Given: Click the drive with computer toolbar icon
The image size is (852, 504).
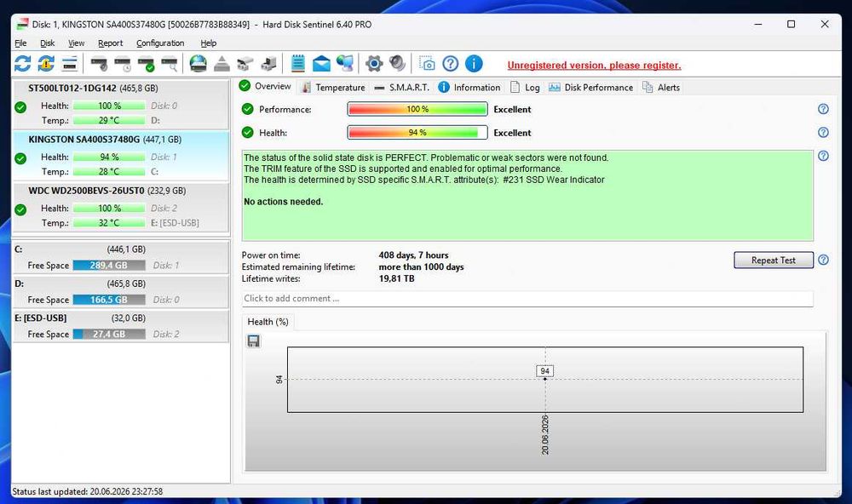Looking at the screenshot, I should (268, 64).
